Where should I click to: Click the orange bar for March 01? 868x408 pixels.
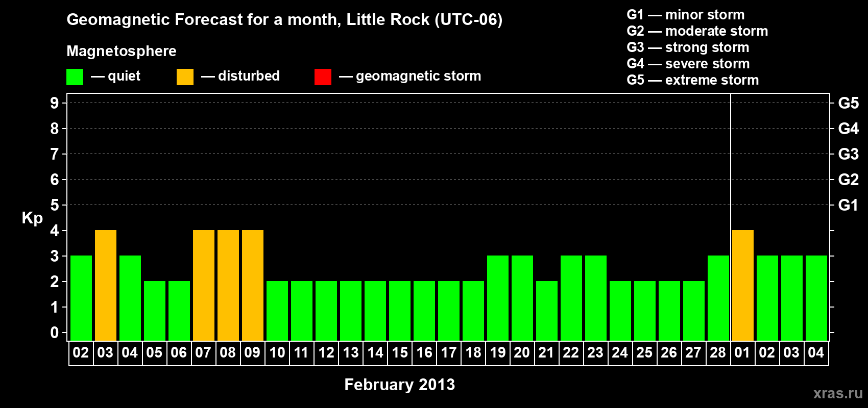tap(743, 286)
